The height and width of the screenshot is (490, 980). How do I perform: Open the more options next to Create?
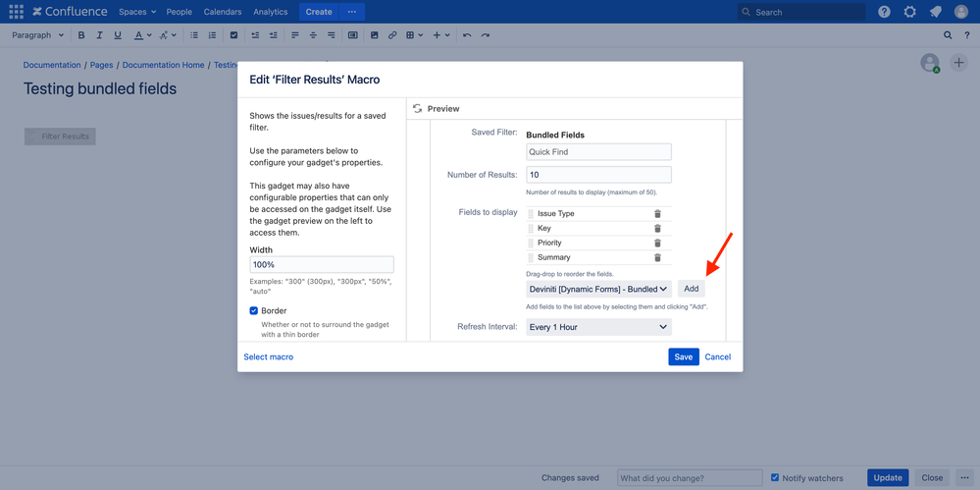click(x=352, y=12)
